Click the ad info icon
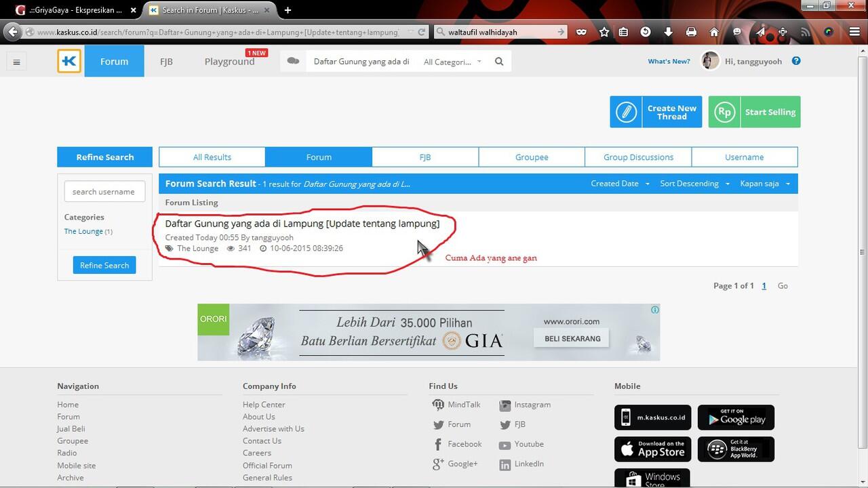This screenshot has height=488, width=868. point(655,310)
